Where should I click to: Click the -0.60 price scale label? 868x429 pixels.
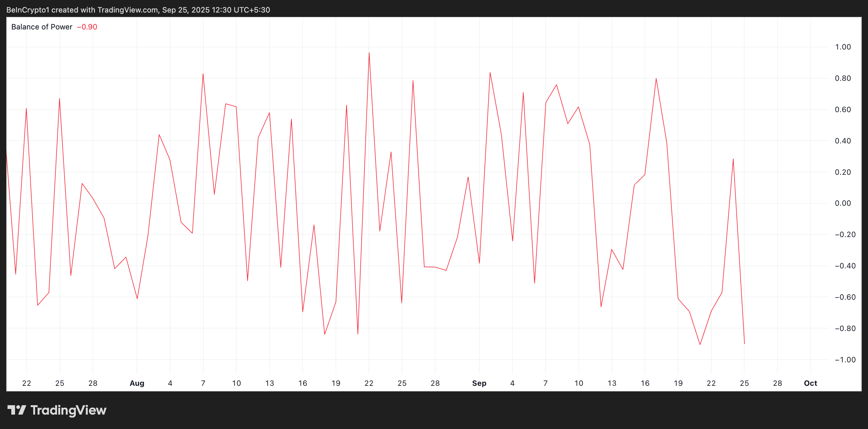(x=845, y=297)
